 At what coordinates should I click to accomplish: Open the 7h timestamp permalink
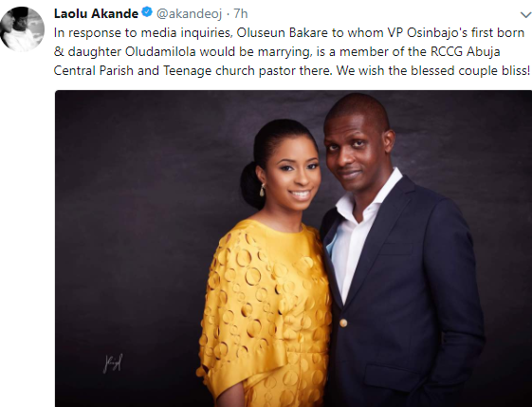(241, 14)
